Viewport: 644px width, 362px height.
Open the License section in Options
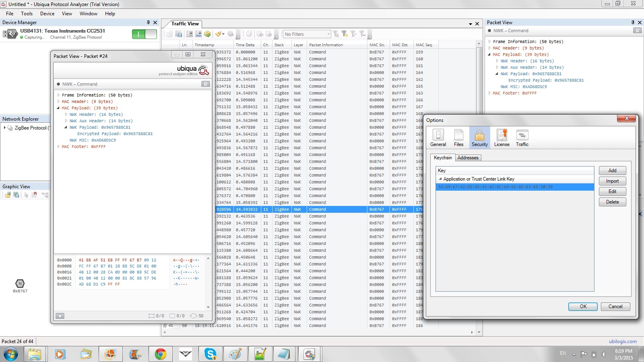(502, 138)
